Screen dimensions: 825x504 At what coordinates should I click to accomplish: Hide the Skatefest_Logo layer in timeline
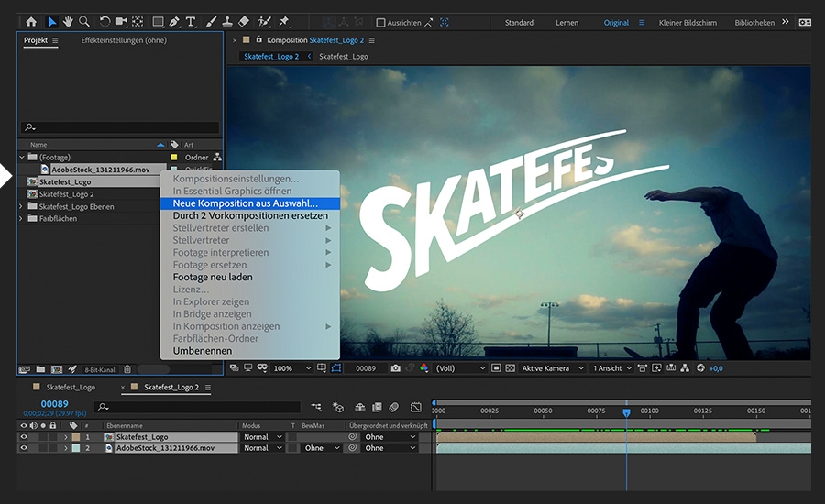point(25,437)
